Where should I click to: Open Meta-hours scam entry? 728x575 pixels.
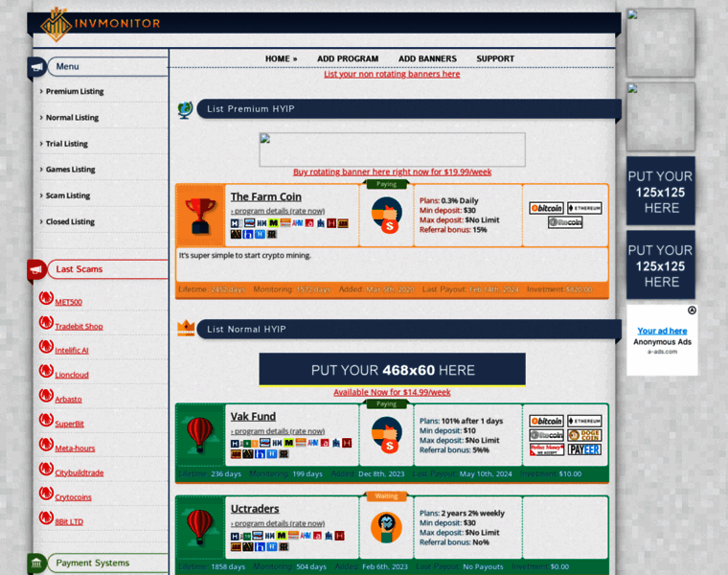click(x=75, y=448)
